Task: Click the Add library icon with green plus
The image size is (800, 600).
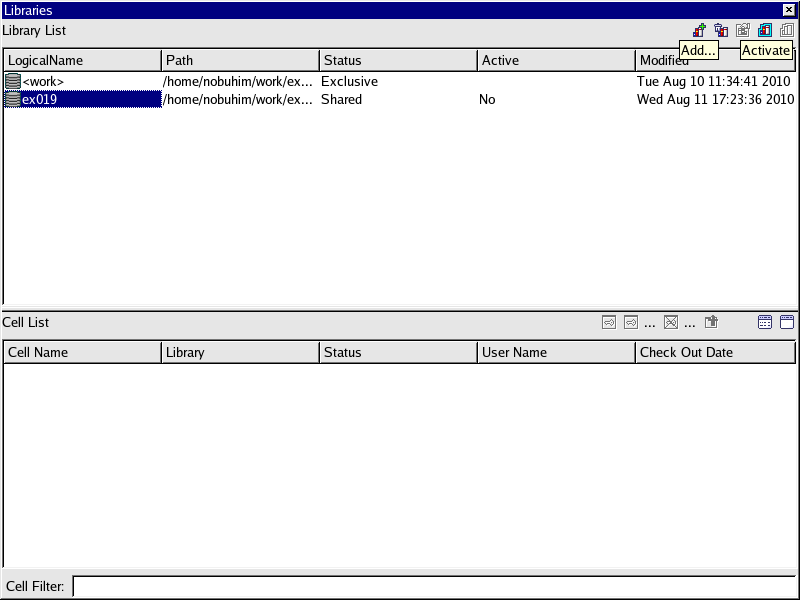Action: pos(699,31)
